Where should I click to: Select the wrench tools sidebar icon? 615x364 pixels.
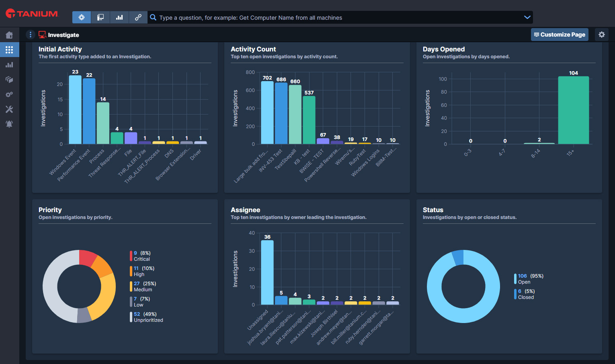click(9, 109)
